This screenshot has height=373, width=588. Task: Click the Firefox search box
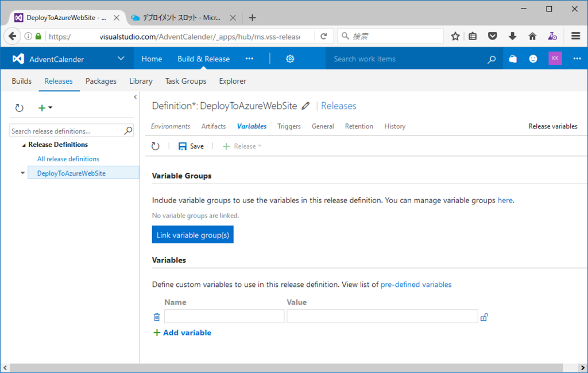(390, 36)
